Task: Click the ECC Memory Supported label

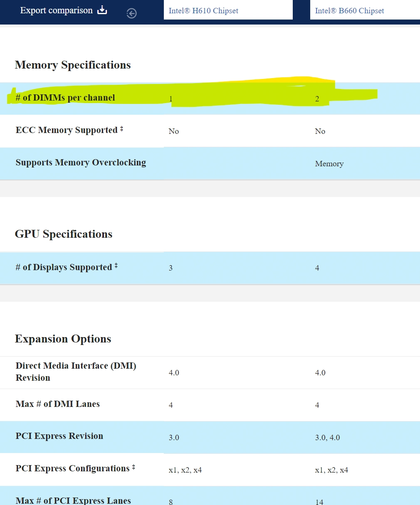Action: (67, 130)
